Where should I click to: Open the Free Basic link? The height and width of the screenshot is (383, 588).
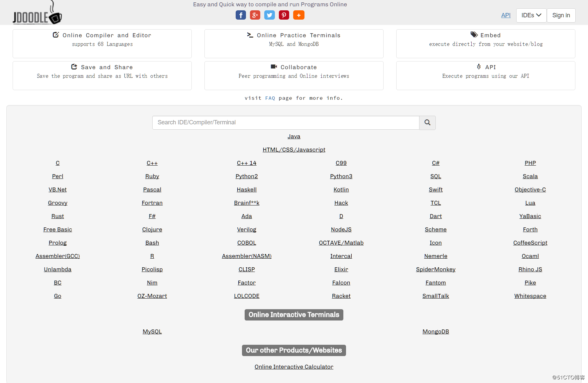pos(58,229)
